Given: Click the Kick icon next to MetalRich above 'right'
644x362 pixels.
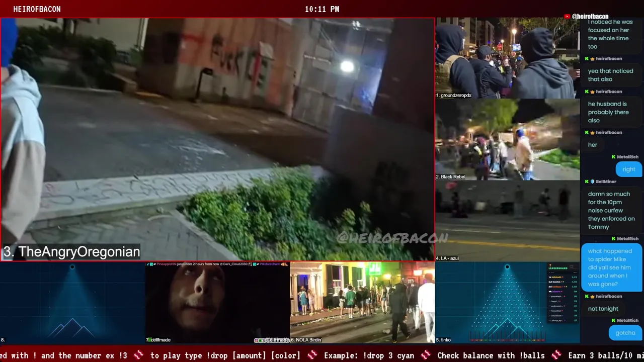Looking at the screenshot, I should 614,157.
